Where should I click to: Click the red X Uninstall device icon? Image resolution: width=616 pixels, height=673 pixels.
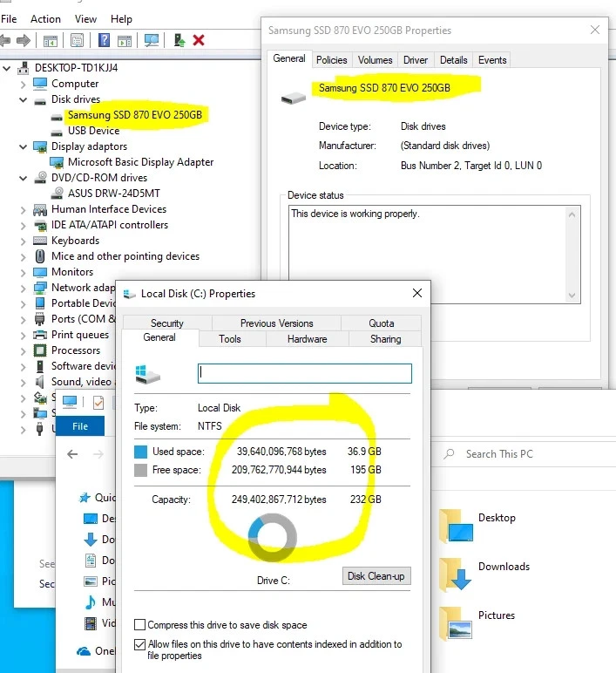pyautogui.click(x=198, y=40)
